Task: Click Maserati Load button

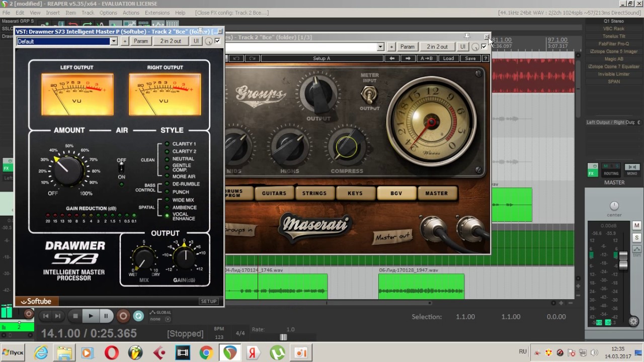Action: coord(448,58)
